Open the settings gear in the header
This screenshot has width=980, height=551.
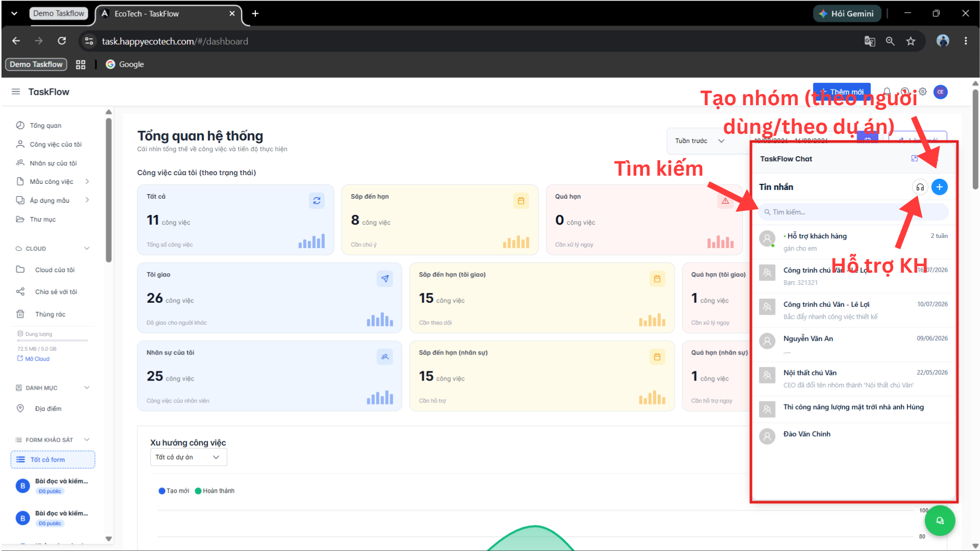(923, 92)
